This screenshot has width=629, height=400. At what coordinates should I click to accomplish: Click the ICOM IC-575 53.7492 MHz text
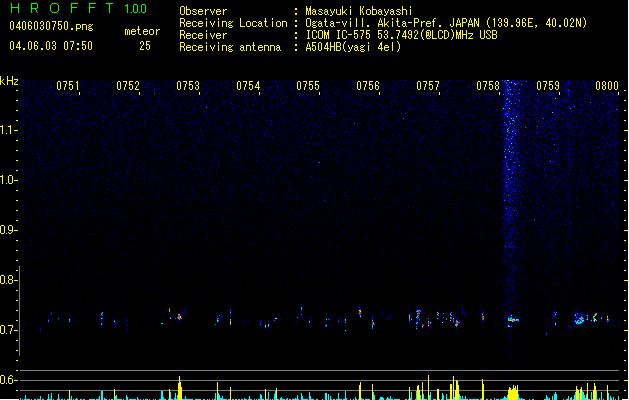pyautogui.click(x=401, y=35)
